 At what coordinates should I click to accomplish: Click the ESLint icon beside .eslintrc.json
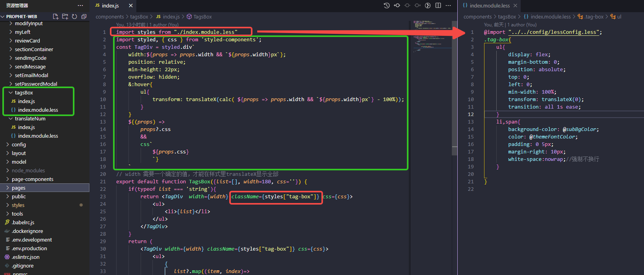click(x=7, y=257)
